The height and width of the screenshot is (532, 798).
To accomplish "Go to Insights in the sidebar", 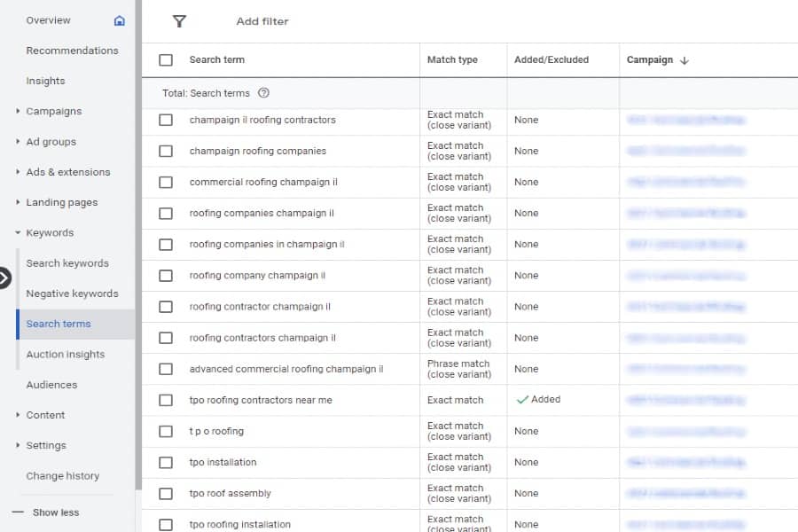I will [x=46, y=81].
